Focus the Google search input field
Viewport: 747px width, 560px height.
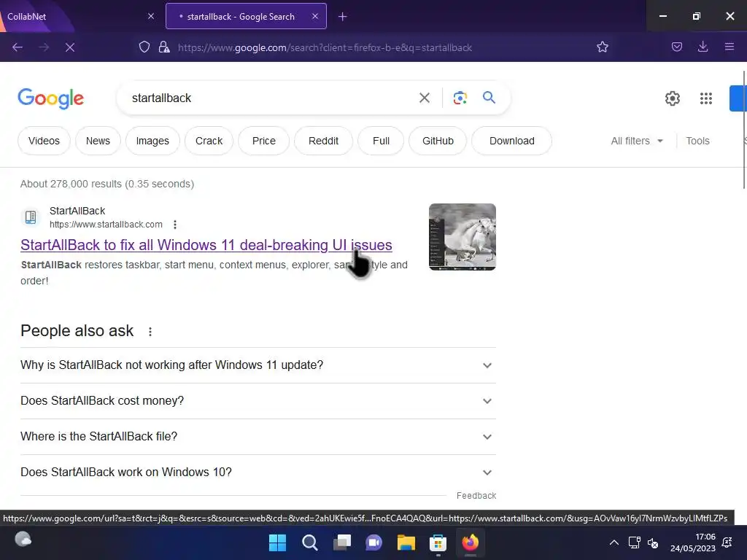[270, 98]
